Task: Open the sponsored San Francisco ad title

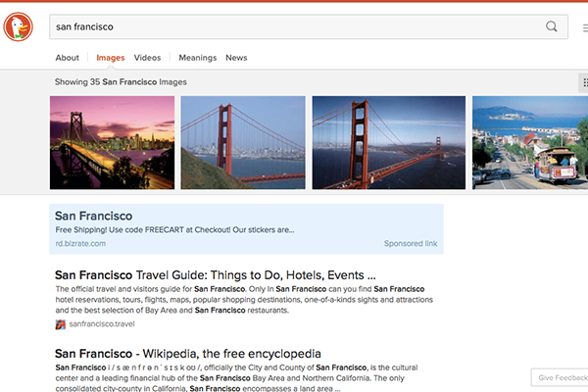Action: [93, 216]
